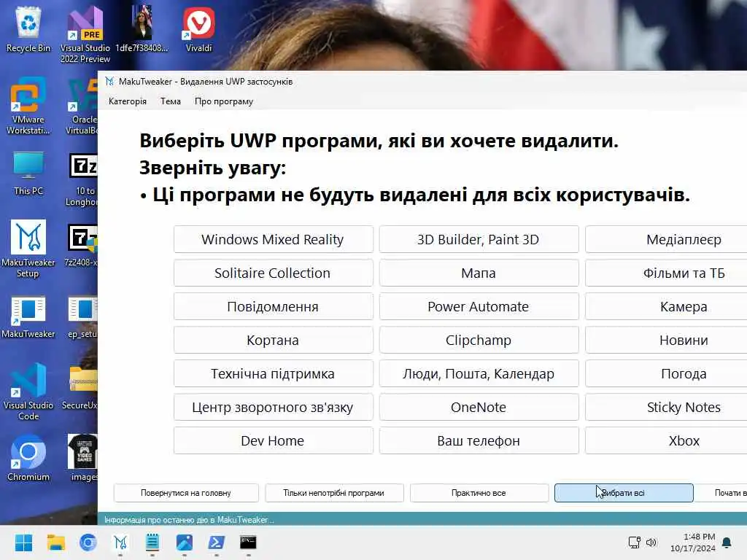This screenshot has width=747, height=560.
Task: Toggle Повідомлення app selection
Action: pyautogui.click(x=273, y=307)
